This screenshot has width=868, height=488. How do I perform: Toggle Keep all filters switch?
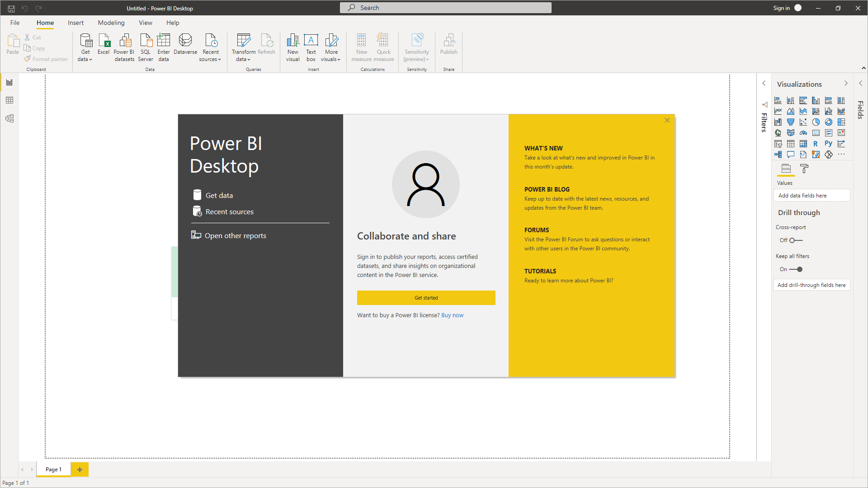point(796,269)
